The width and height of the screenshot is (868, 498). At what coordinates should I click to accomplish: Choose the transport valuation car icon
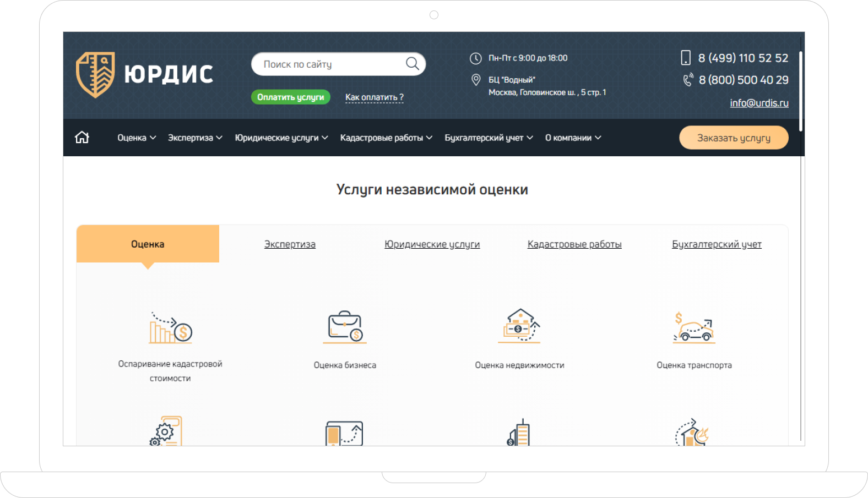pyautogui.click(x=694, y=327)
